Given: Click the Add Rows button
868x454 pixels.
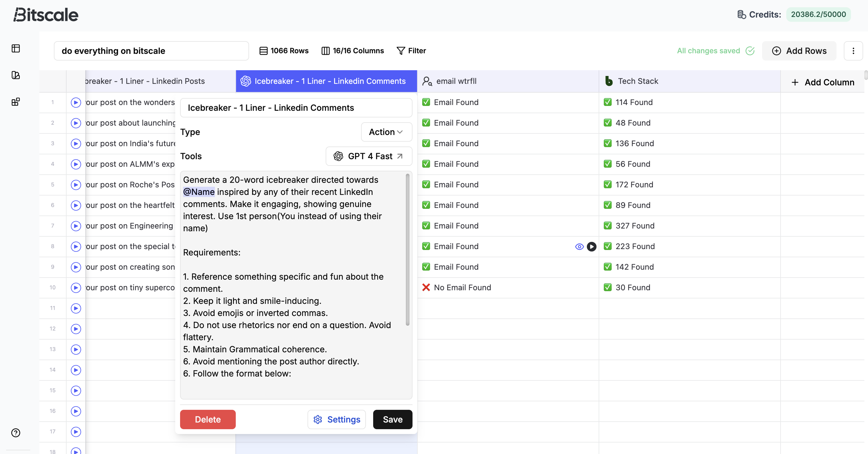Looking at the screenshot, I should pyautogui.click(x=799, y=51).
